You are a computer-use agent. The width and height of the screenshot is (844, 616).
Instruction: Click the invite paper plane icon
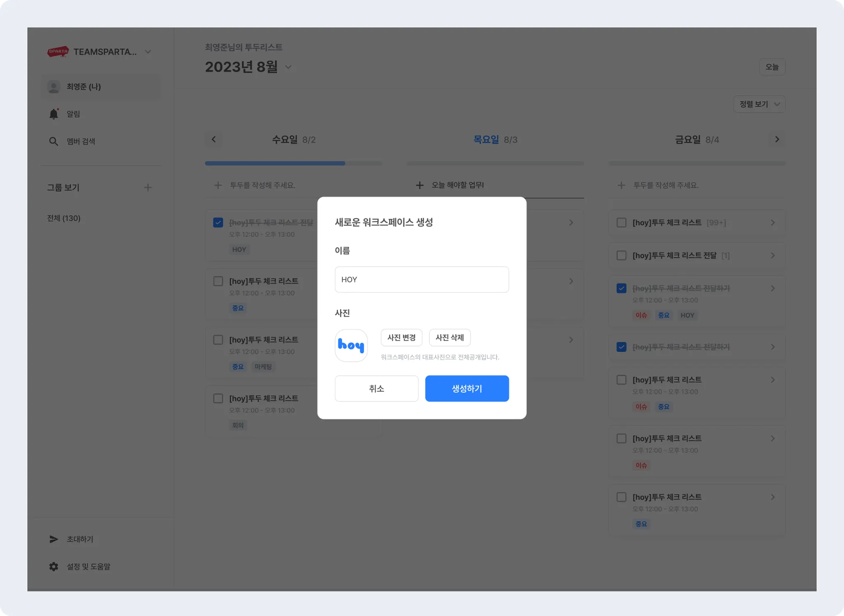point(54,539)
